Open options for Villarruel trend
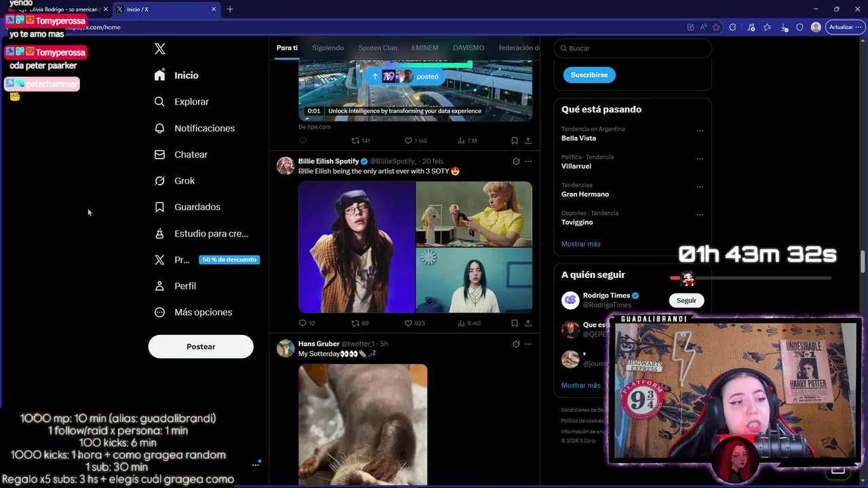The height and width of the screenshot is (488, 868). [700, 159]
